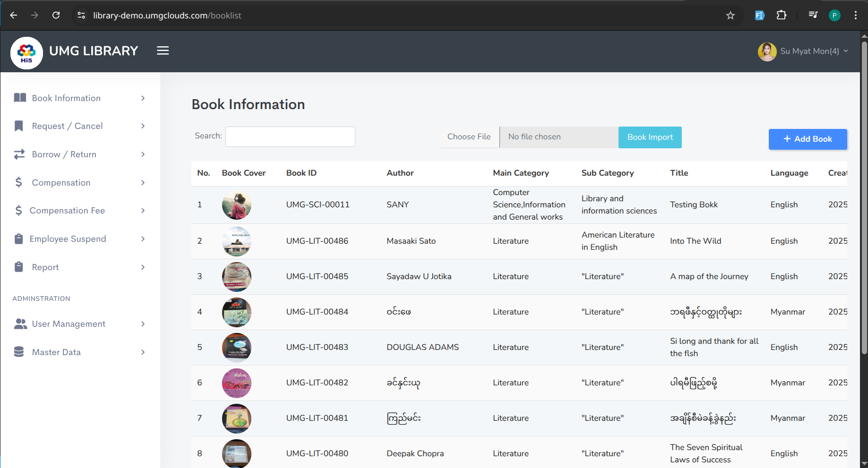Bookmark this page with star icon
This screenshot has width=868, height=468.
pos(730,16)
